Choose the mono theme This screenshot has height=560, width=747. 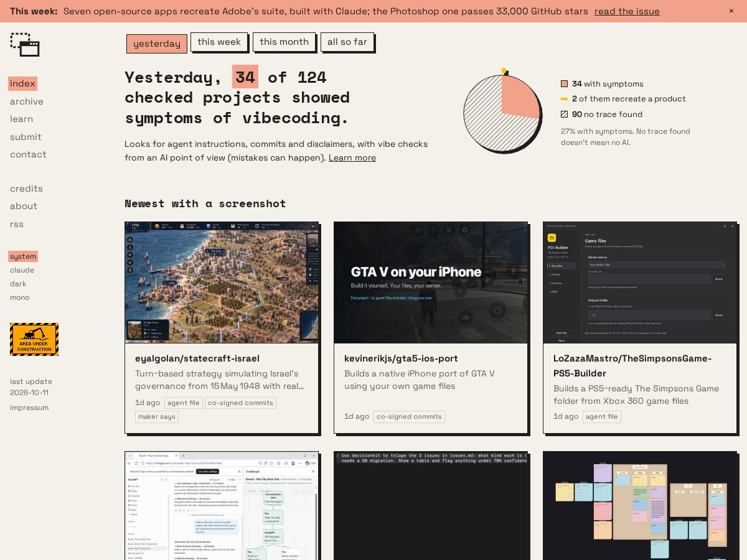(x=19, y=297)
